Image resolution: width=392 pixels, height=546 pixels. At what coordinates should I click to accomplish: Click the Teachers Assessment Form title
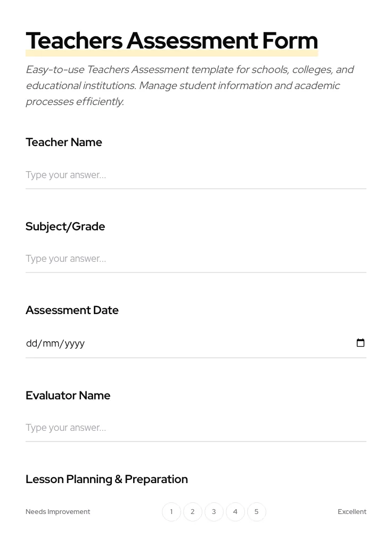171,40
